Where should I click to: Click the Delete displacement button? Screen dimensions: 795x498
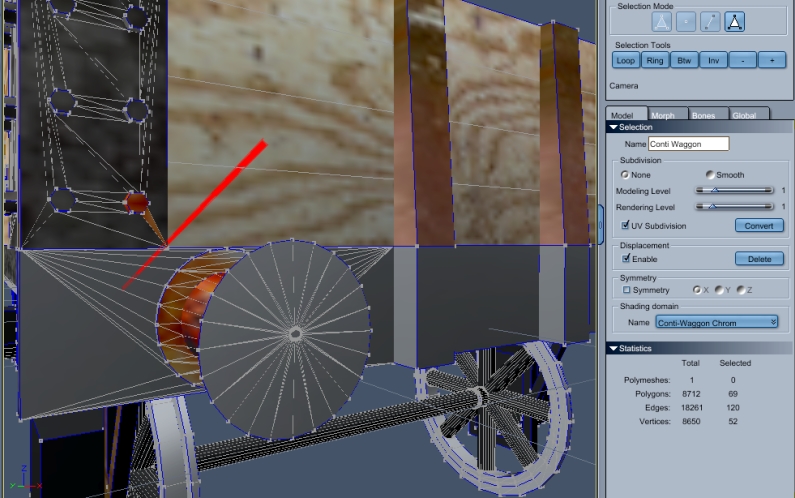(759, 259)
